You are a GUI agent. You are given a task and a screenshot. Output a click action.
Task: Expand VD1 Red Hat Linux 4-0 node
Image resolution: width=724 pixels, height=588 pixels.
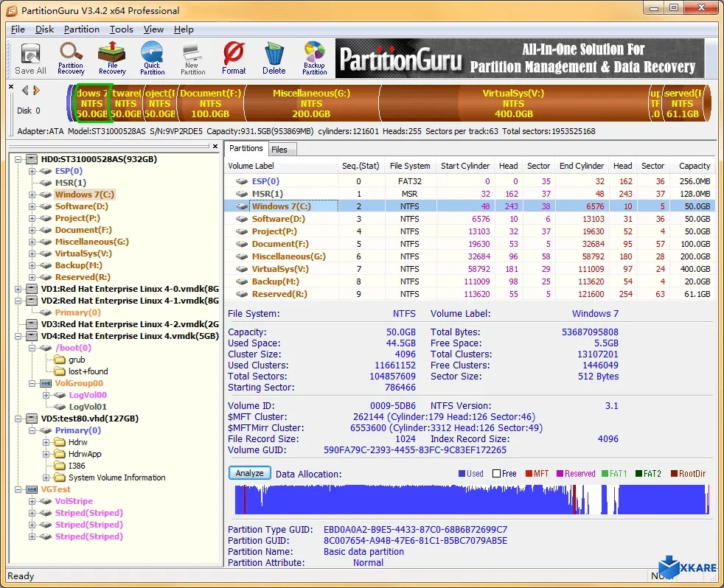click(x=18, y=289)
